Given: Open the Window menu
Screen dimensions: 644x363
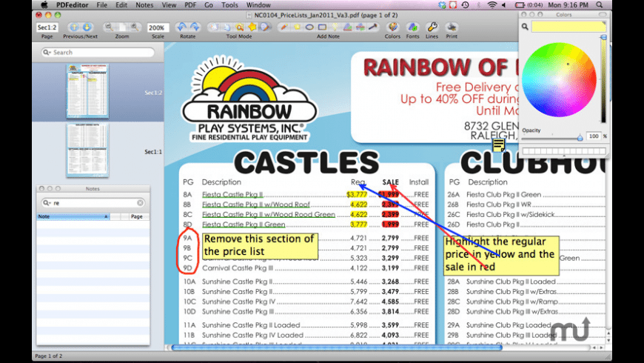Looking at the screenshot, I should click(x=258, y=5).
